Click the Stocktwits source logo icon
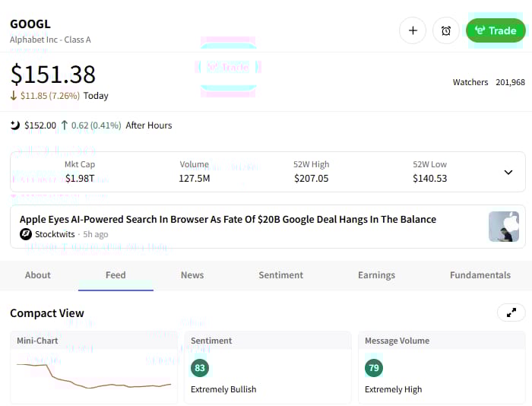This screenshot has height=406, width=532. [x=26, y=234]
